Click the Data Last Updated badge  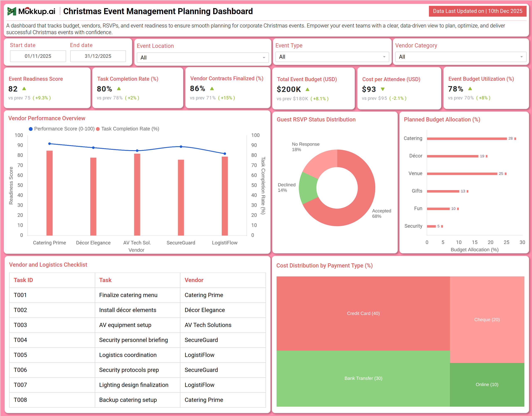[477, 11]
